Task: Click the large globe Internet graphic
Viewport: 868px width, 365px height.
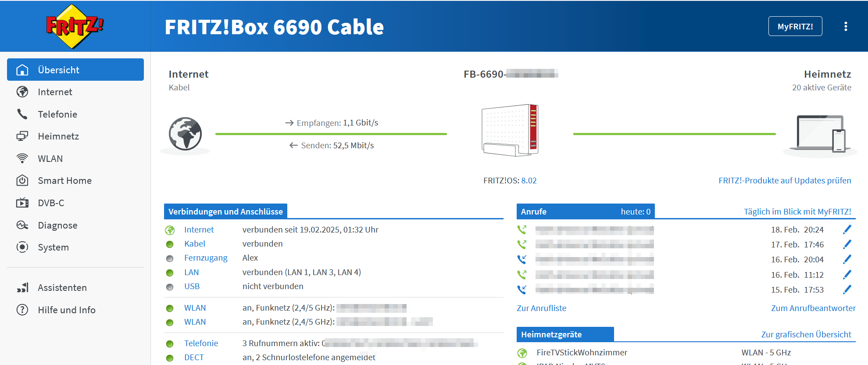Action: pos(185,134)
